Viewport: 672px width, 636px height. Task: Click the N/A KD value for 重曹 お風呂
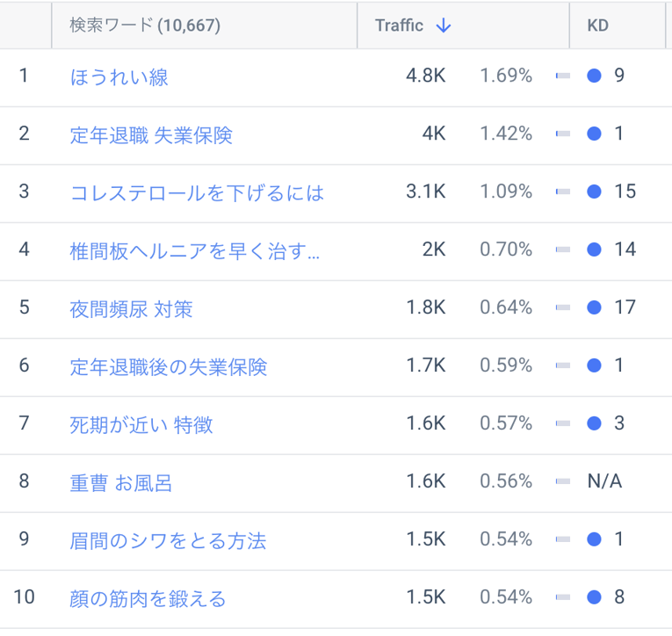click(604, 482)
